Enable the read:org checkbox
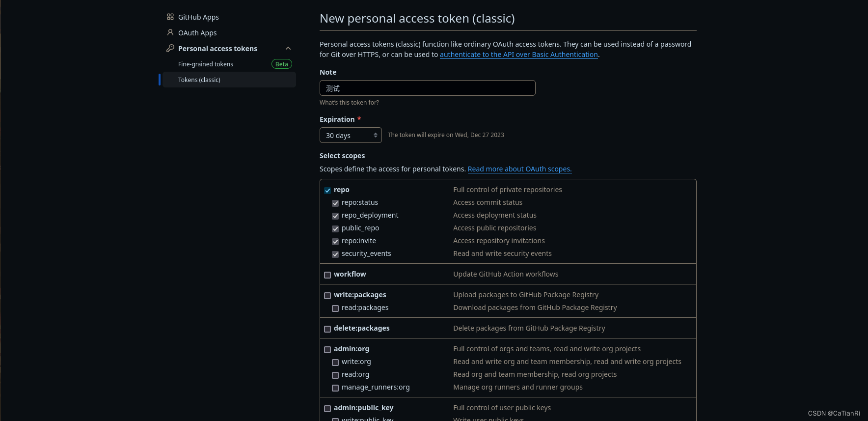Image resolution: width=868 pixels, height=421 pixels. coord(335,375)
